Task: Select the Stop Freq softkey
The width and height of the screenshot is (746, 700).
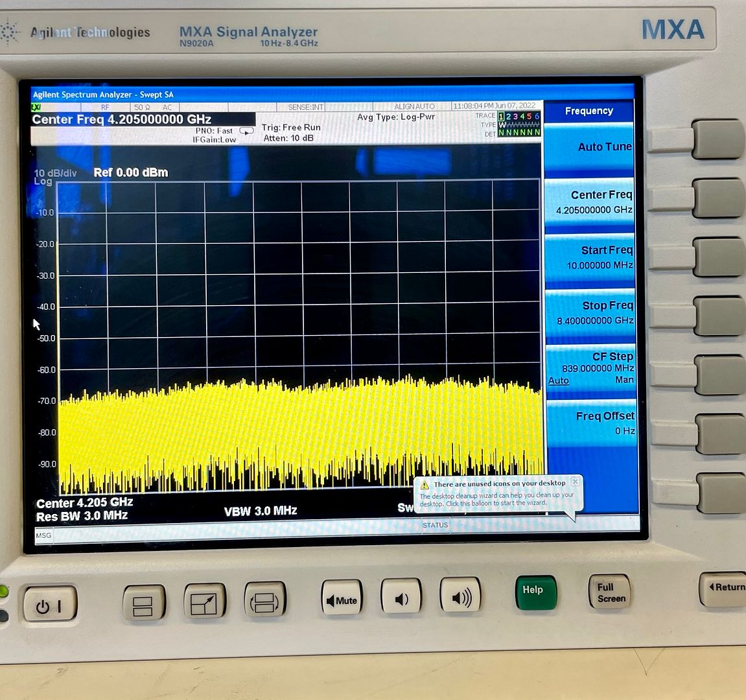Action: point(589,313)
